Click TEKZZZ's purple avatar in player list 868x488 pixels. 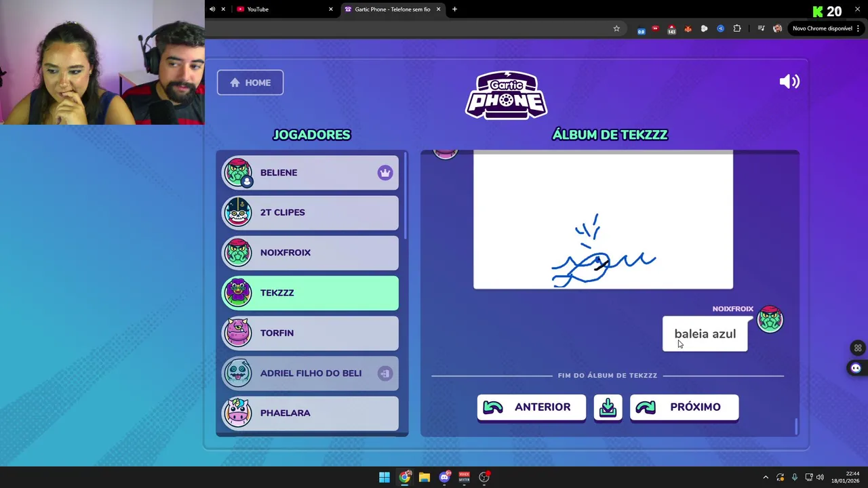click(238, 293)
